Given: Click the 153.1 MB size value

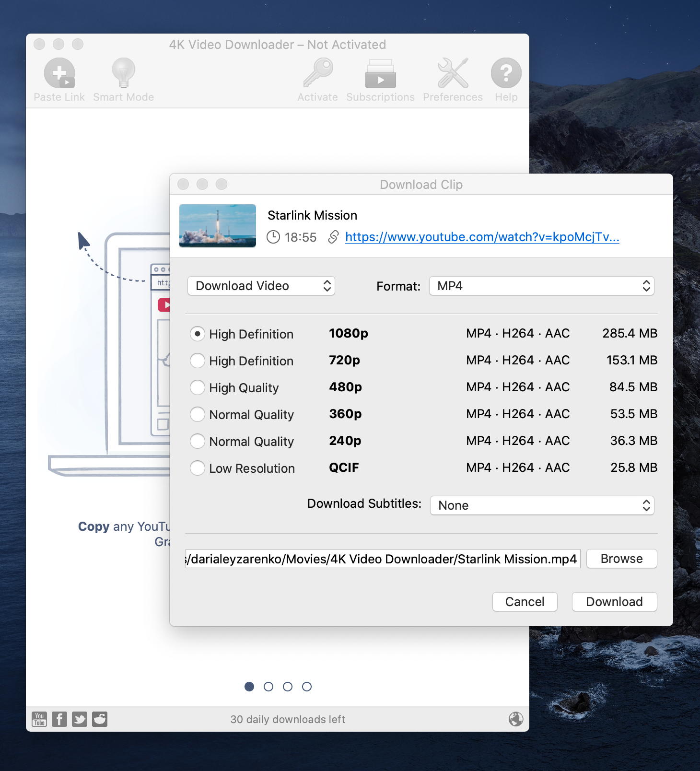Looking at the screenshot, I should click(x=632, y=360).
